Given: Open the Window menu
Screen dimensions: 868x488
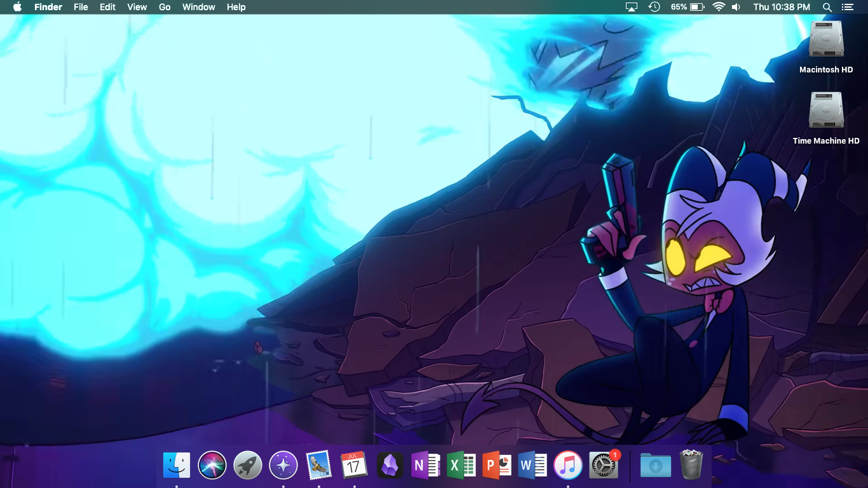Looking at the screenshot, I should [x=199, y=7].
